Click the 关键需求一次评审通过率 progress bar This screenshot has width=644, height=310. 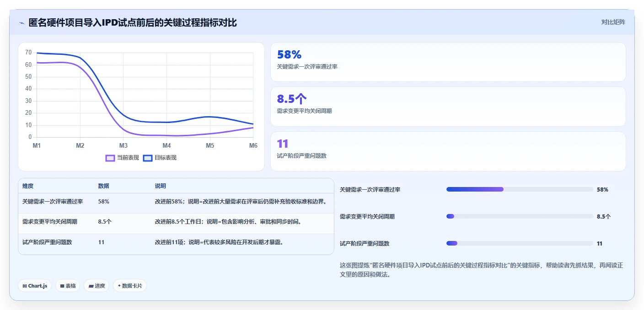(x=520, y=189)
